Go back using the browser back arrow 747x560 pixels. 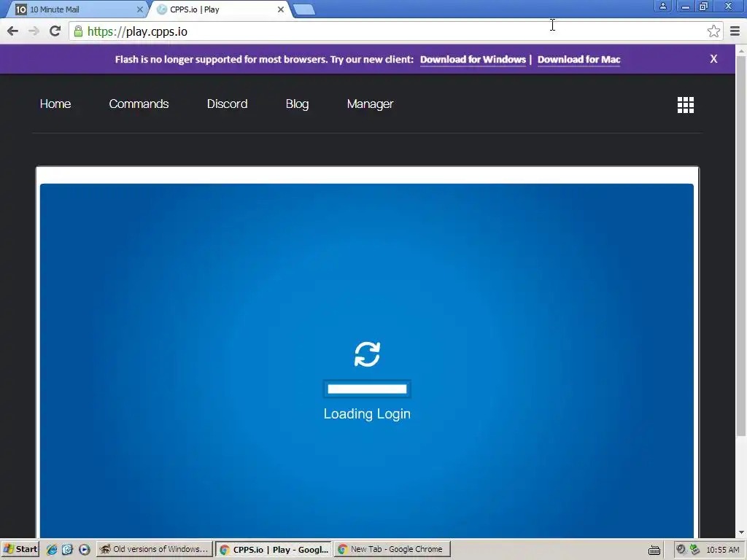click(13, 31)
